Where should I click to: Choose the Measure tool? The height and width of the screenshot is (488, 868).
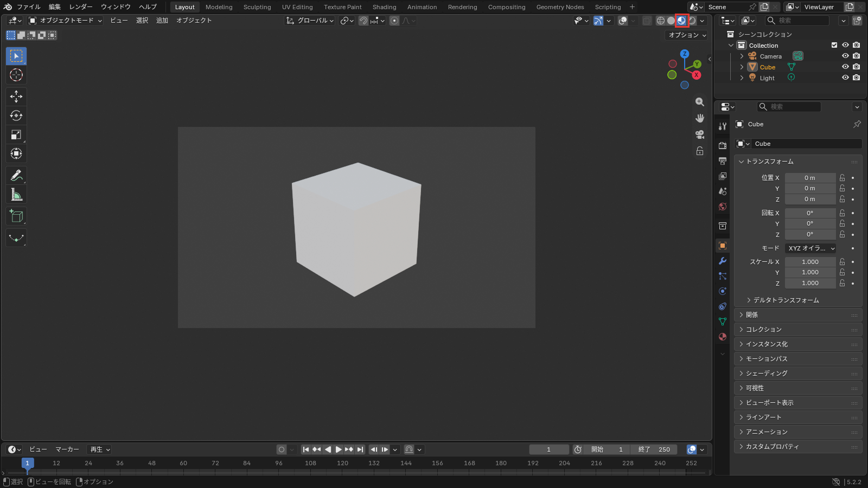pos(16,195)
